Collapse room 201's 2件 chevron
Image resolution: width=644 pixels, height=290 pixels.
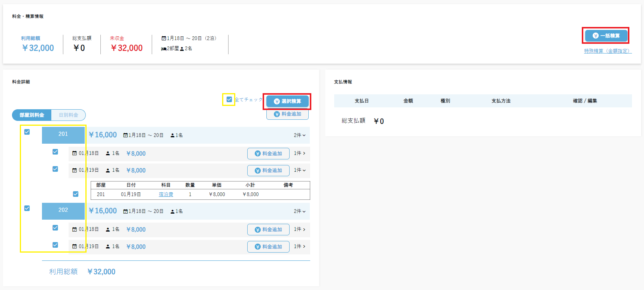pyautogui.click(x=300, y=135)
